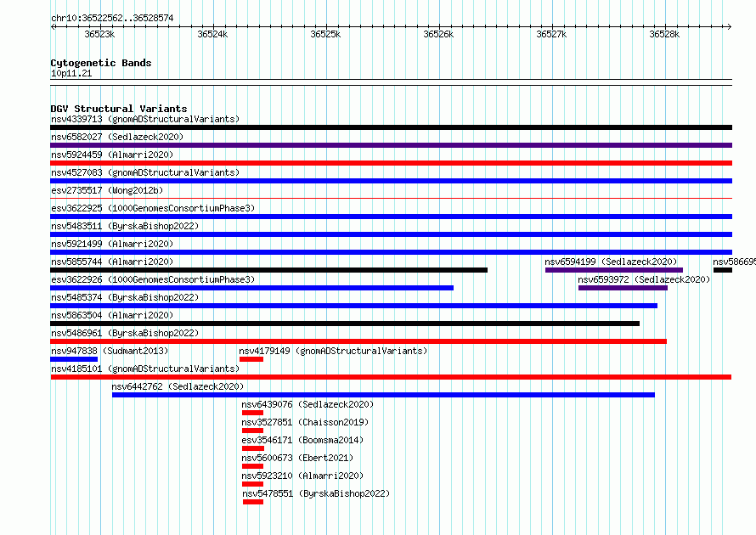Click the 36527k ruler position label
The height and width of the screenshot is (535, 756).
coord(551,34)
